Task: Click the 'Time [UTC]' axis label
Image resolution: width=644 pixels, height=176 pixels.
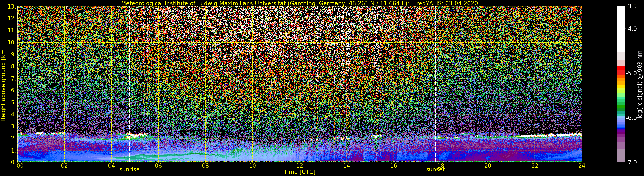Action: (x=299, y=172)
